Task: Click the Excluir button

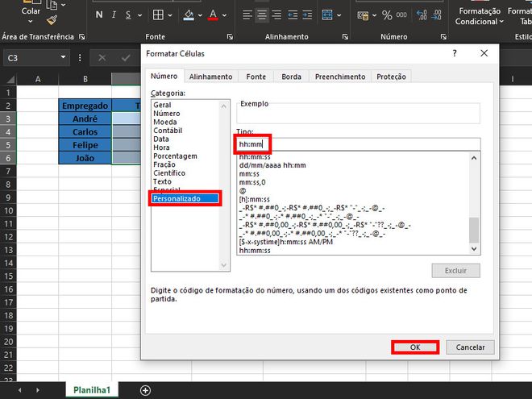Action: click(x=455, y=271)
